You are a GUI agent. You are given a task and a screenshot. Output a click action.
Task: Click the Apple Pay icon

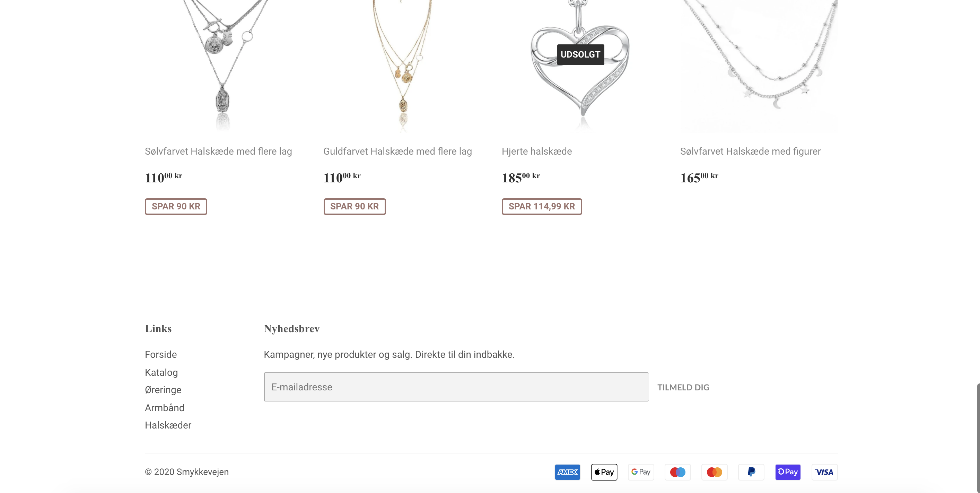click(x=604, y=472)
